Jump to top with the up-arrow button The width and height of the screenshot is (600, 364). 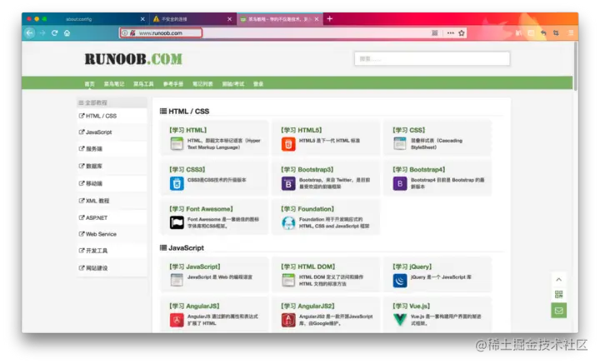558,280
